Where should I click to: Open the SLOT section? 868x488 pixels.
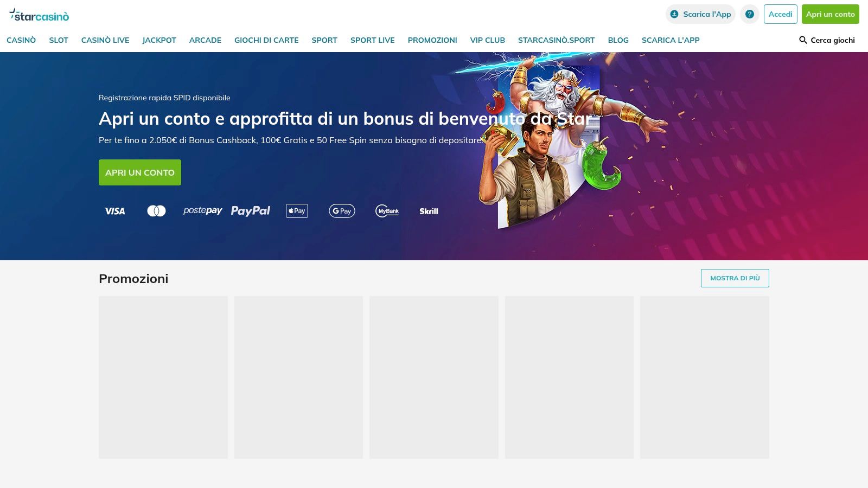(59, 40)
